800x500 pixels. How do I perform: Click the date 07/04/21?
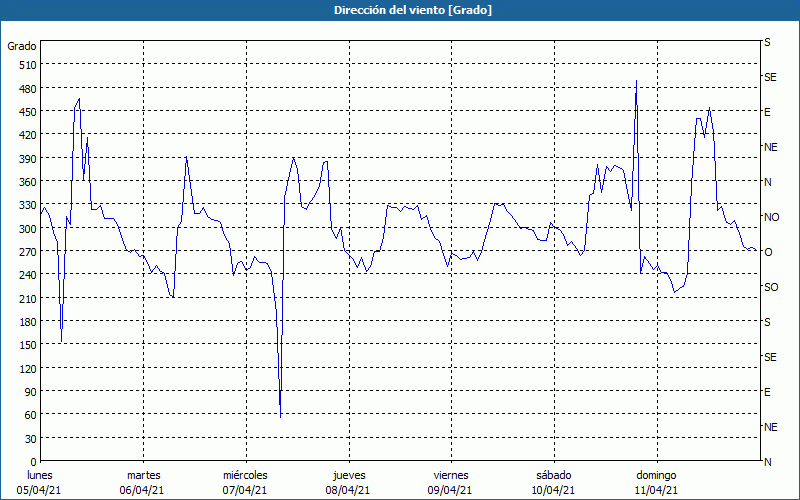pyautogui.click(x=244, y=491)
